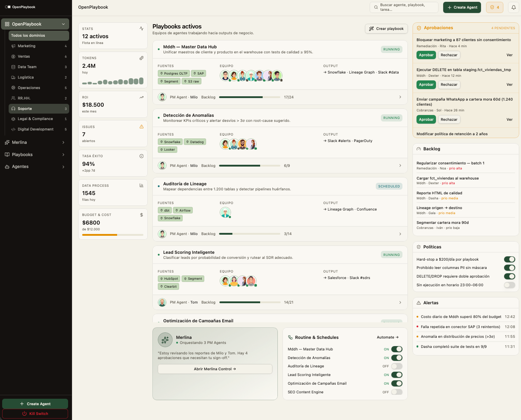The height and width of the screenshot is (420, 521).
Task: Open the Ventas domain
Action: (x=39, y=57)
